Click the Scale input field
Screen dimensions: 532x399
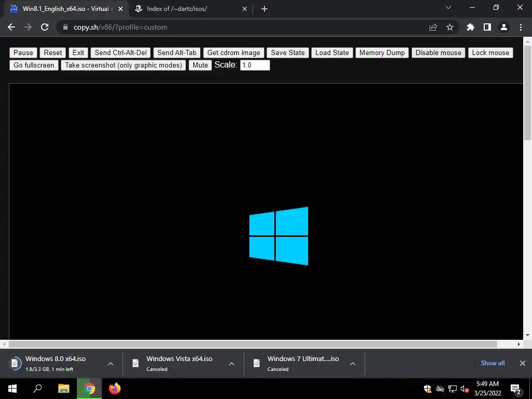coord(255,65)
